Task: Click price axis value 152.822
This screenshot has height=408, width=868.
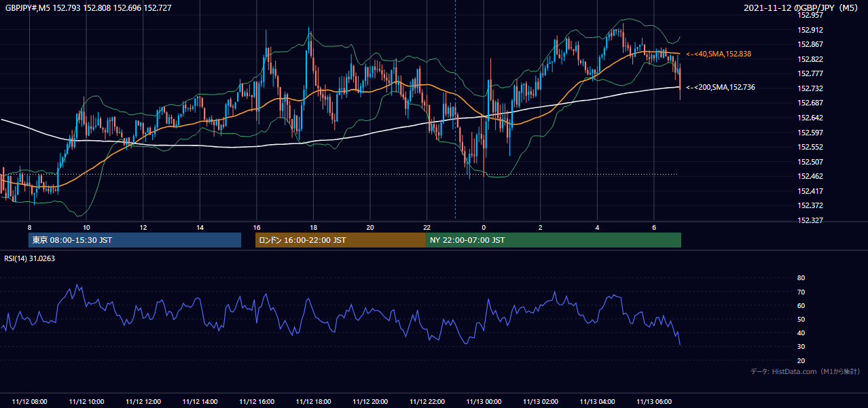Action: [810, 59]
